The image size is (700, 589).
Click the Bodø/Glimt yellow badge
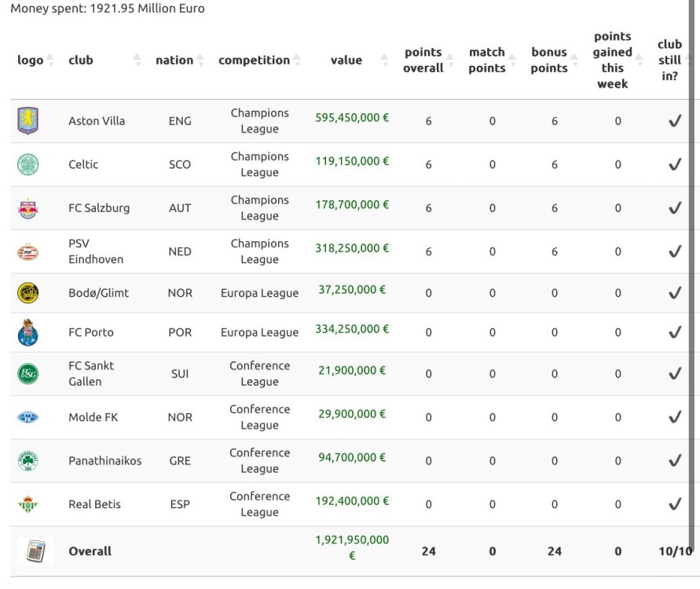point(27,293)
